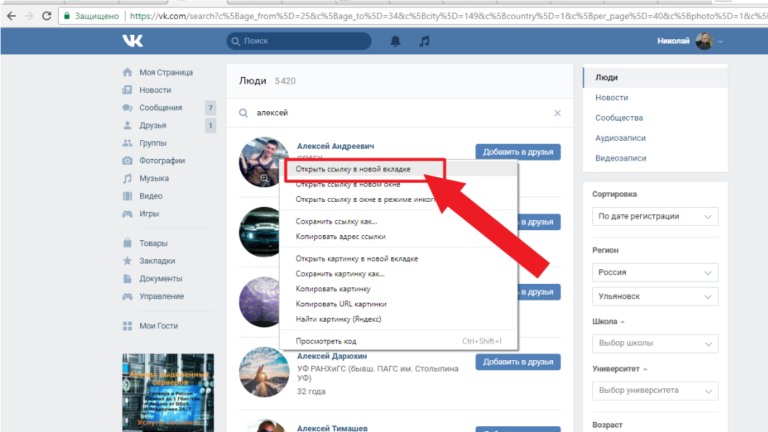Open the Выбор школы dropdown
The image size is (768, 432).
[x=655, y=343]
